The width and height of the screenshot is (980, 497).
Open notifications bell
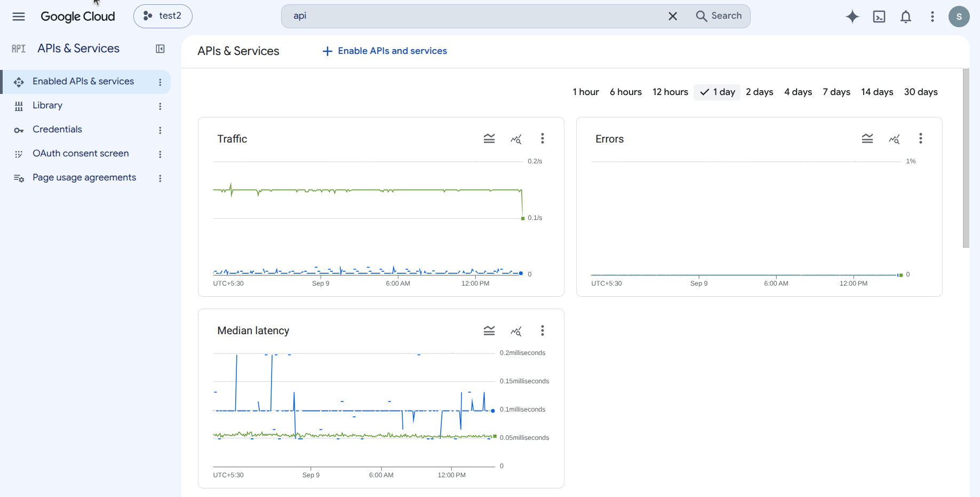pyautogui.click(x=906, y=17)
